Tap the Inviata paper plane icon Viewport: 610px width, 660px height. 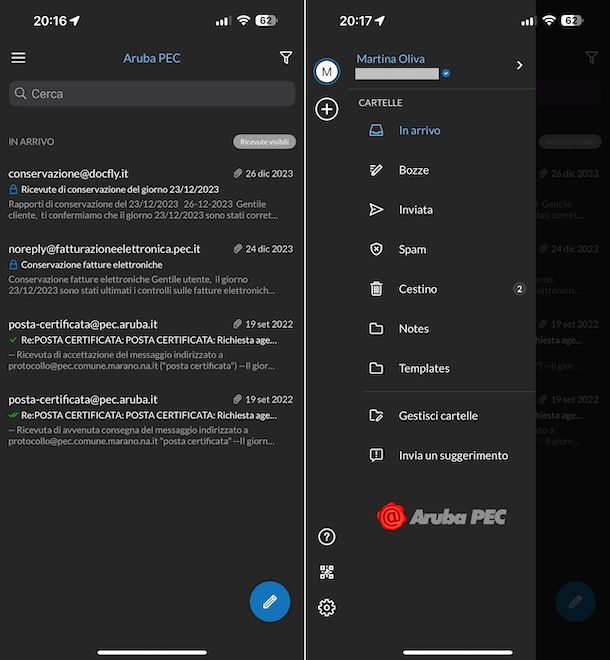(x=376, y=210)
